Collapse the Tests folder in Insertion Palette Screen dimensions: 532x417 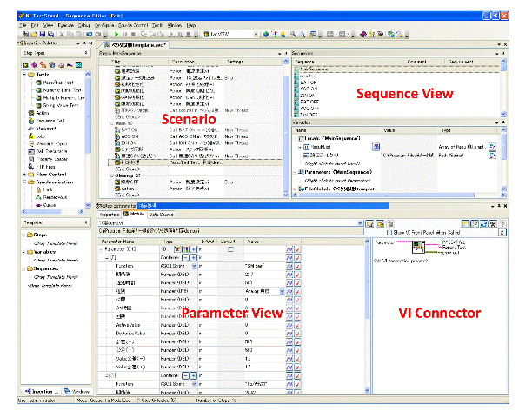coord(24,75)
